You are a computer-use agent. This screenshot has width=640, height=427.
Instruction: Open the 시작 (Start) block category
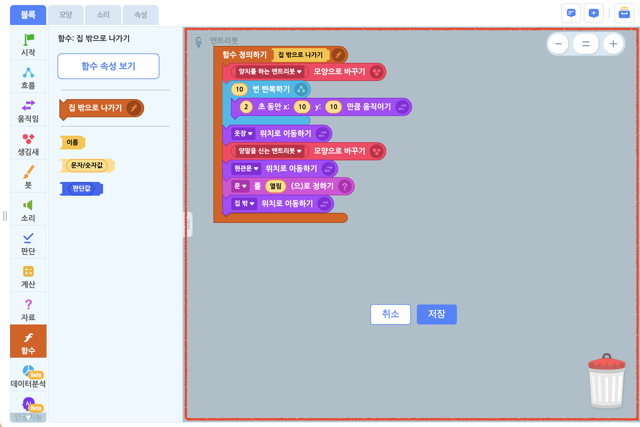28,44
